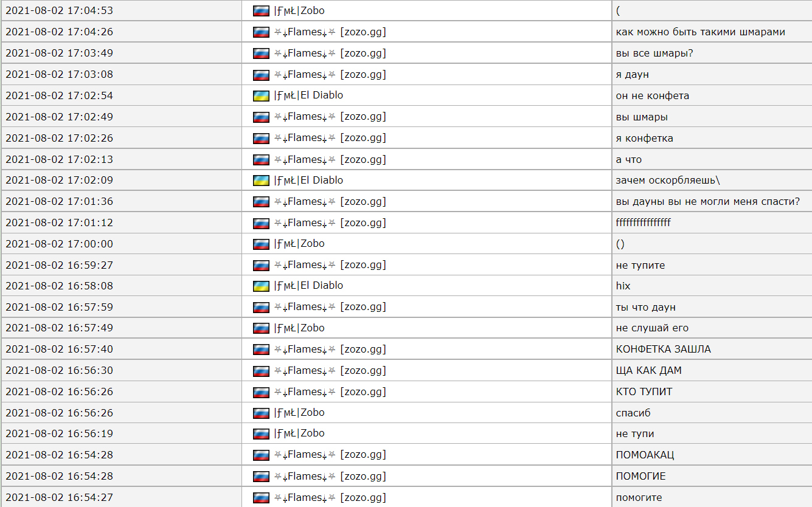Open El Diablo player name at 17:02:54
812x507 pixels.
(308, 95)
